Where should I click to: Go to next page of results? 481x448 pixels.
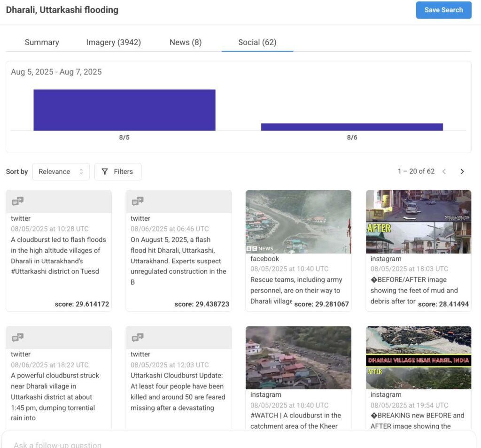(462, 171)
